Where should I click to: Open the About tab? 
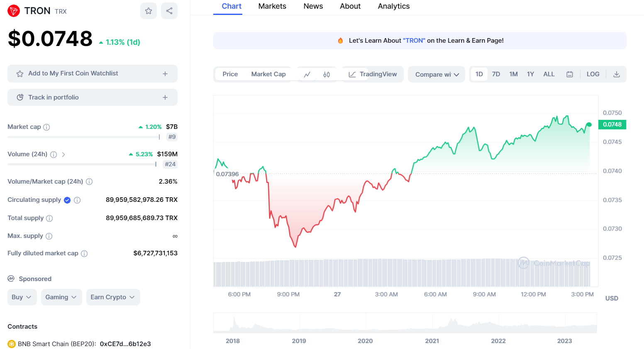click(350, 6)
